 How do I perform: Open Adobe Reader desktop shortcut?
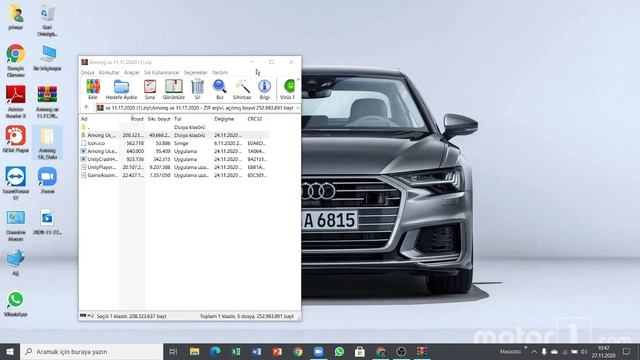(x=16, y=101)
